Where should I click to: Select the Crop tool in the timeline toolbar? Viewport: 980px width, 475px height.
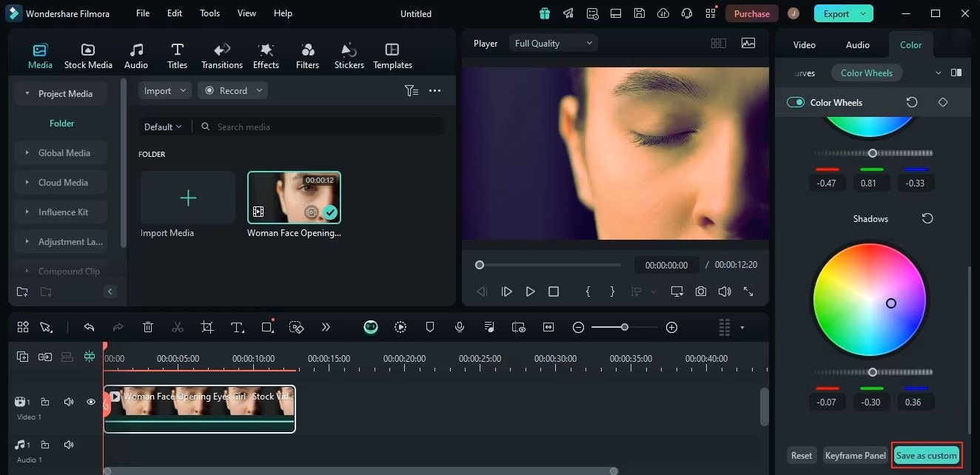(x=207, y=326)
